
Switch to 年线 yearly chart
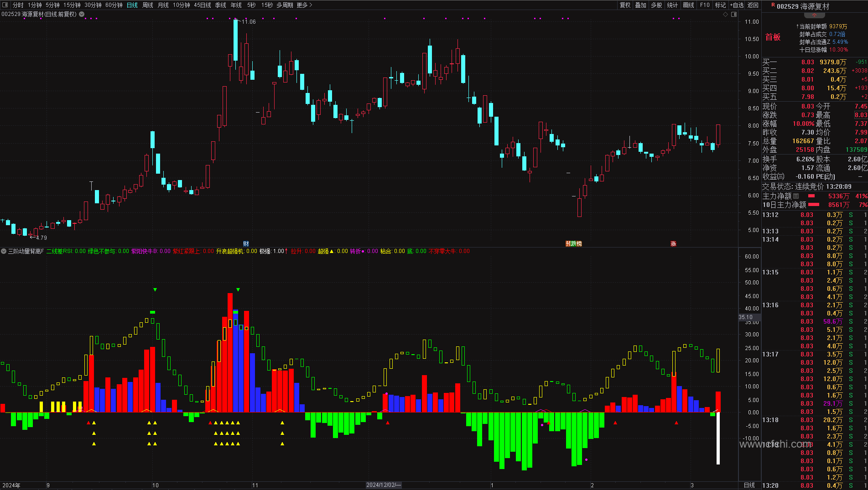(236, 5)
